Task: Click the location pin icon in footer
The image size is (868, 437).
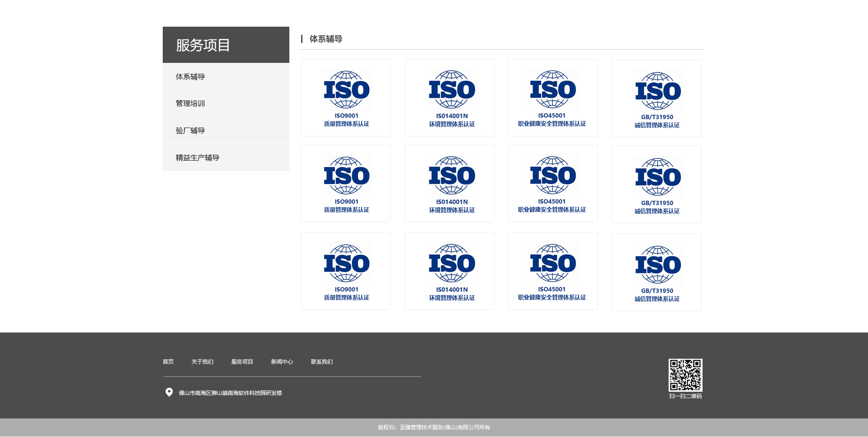Action: 169,392
